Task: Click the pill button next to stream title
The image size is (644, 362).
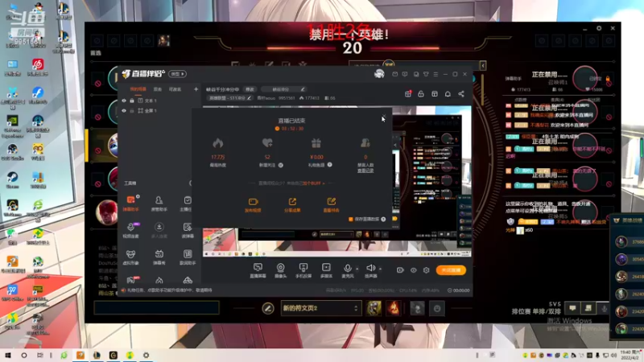Action: click(x=250, y=89)
